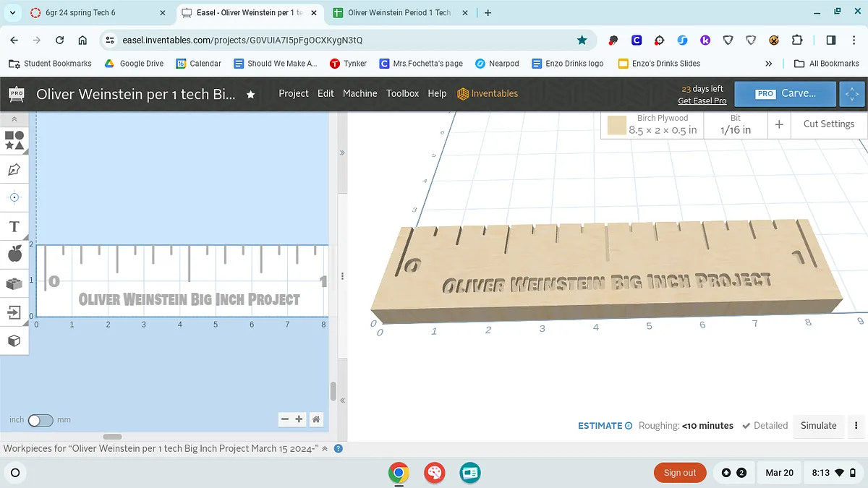Star the project as favorite
868x488 pixels.
point(250,94)
